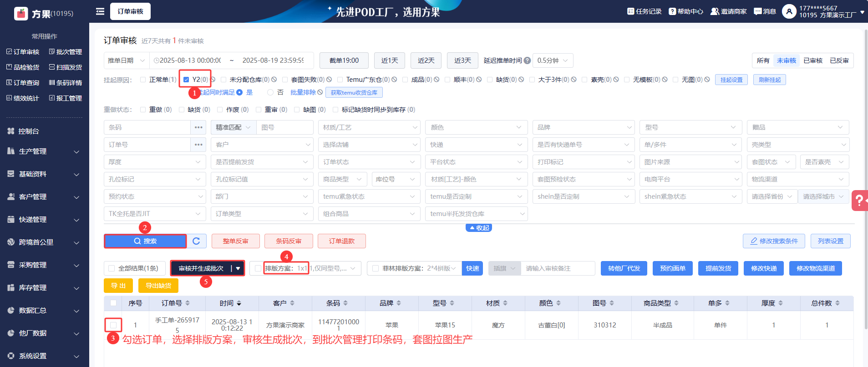Check the 重做 (0) status checkbox

tap(143, 110)
